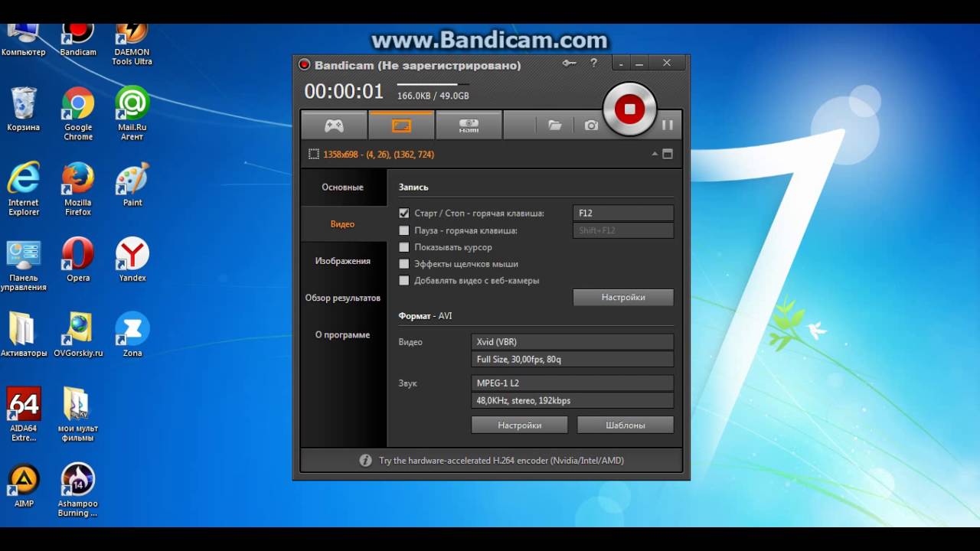The image size is (980, 551).
Task: Launch Mozilla Firefox from desktop
Action: coord(78,188)
